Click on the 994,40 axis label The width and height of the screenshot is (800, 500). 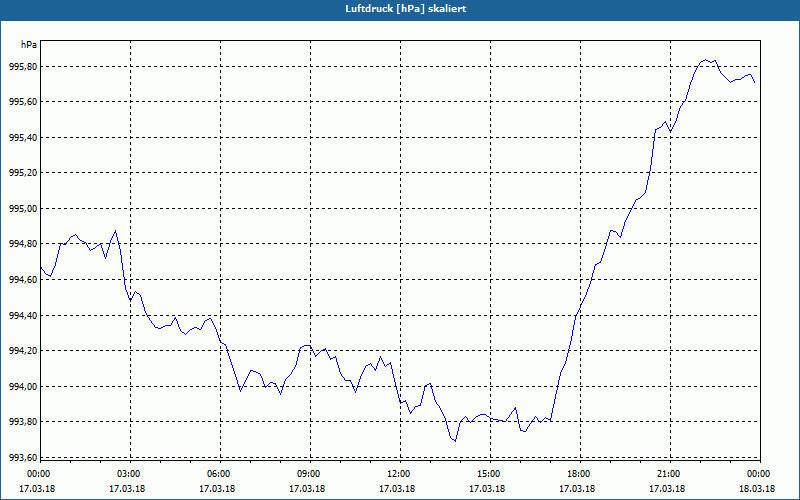(23, 315)
